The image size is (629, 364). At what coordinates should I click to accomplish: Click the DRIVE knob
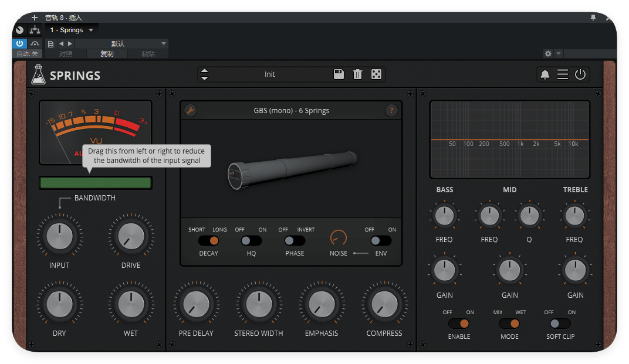click(x=131, y=236)
